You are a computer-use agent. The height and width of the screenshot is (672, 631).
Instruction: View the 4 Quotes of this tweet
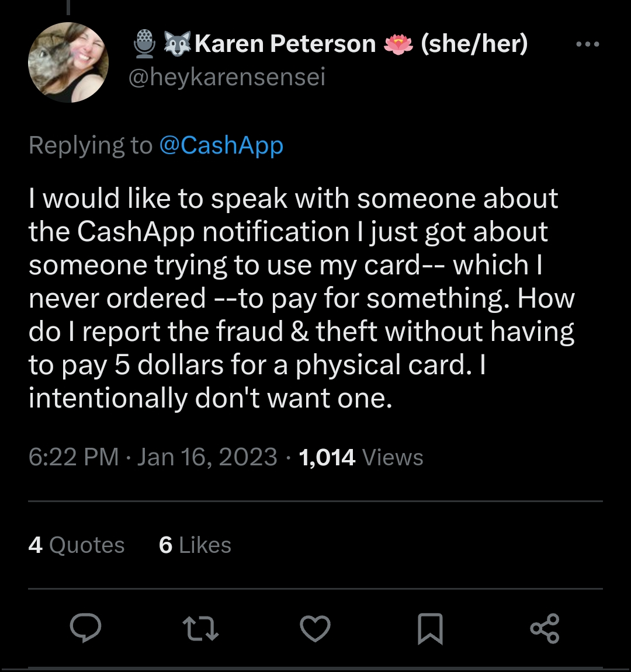pyautogui.click(x=77, y=545)
